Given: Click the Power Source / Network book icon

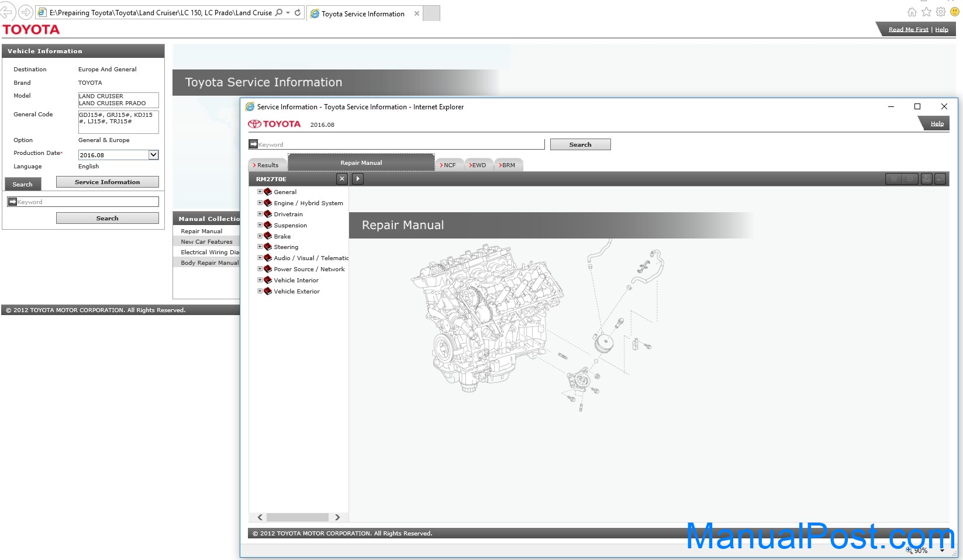Looking at the screenshot, I should (268, 269).
